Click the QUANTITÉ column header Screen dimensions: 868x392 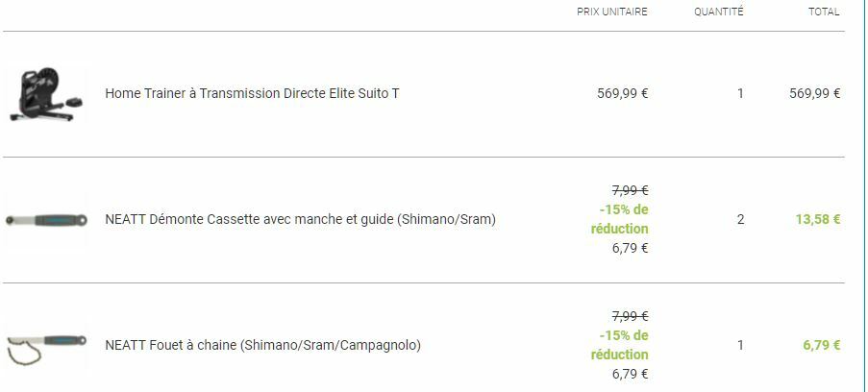click(718, 12)
